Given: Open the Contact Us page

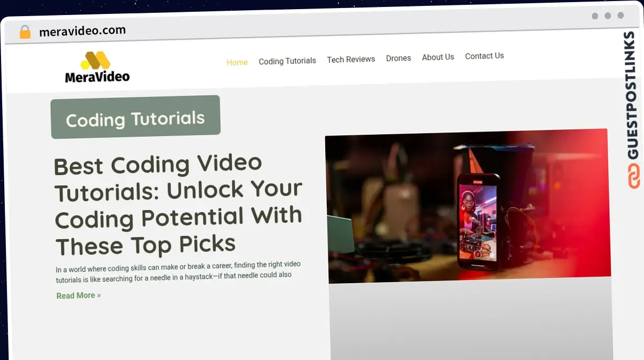Looking at the screenshot, I should coord(484,56).
